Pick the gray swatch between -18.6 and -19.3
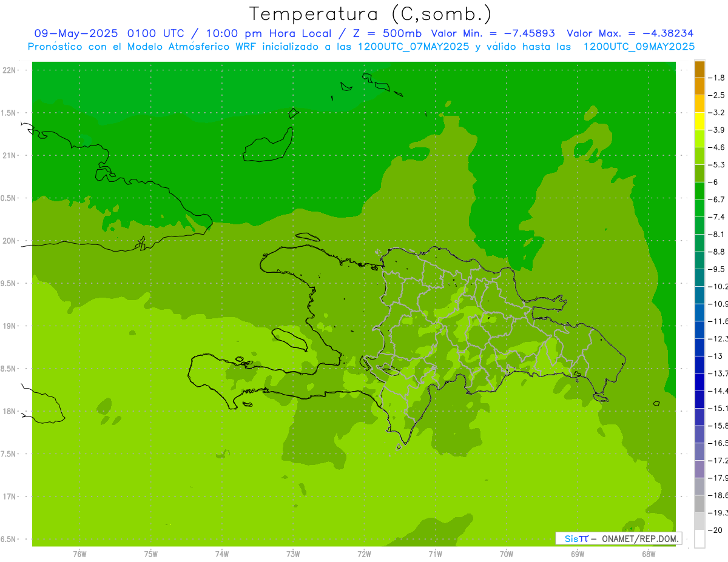Viewport: 728px width, 562px height. point(699,504)
